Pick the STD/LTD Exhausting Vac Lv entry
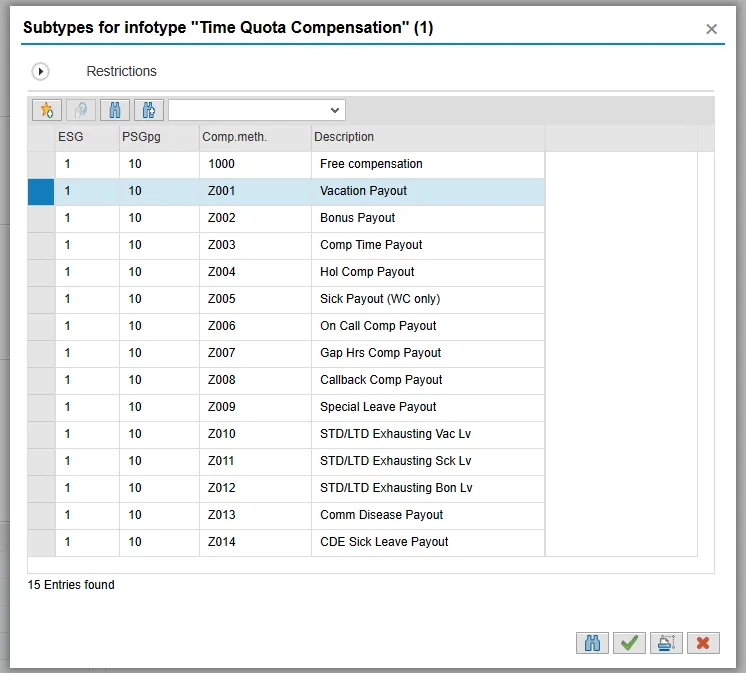746x673 pixels. coord(395,434)
